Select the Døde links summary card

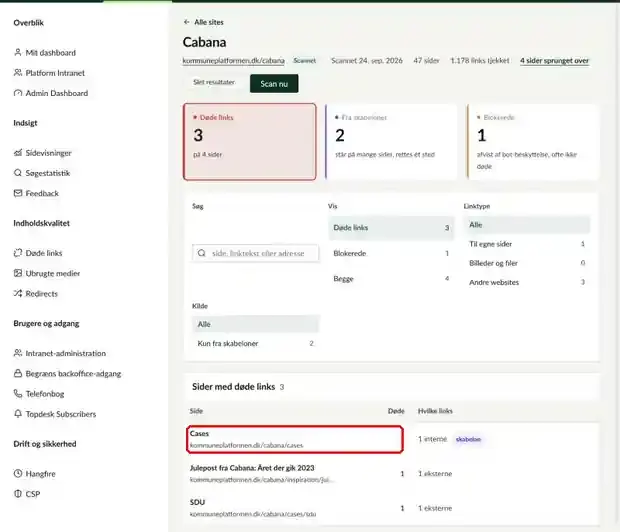pos(250,142)
